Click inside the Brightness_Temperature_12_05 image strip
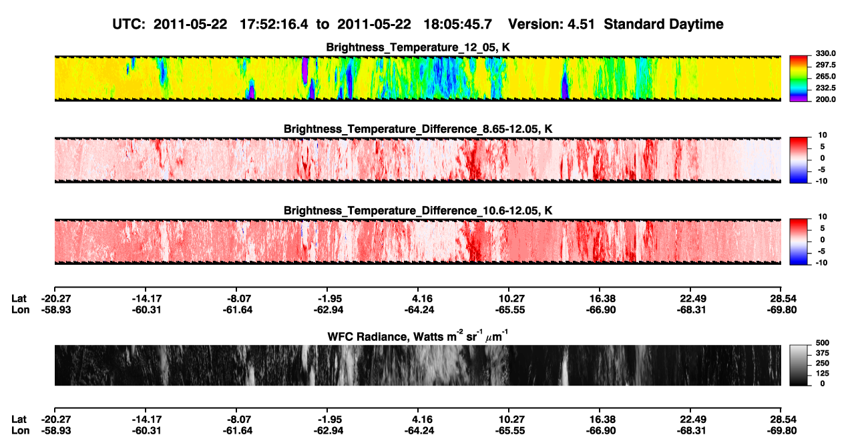 417,78
